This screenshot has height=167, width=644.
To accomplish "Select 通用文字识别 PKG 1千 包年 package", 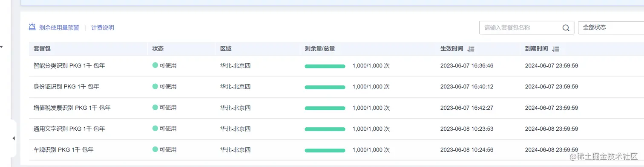I will click(x=69, y=129).
